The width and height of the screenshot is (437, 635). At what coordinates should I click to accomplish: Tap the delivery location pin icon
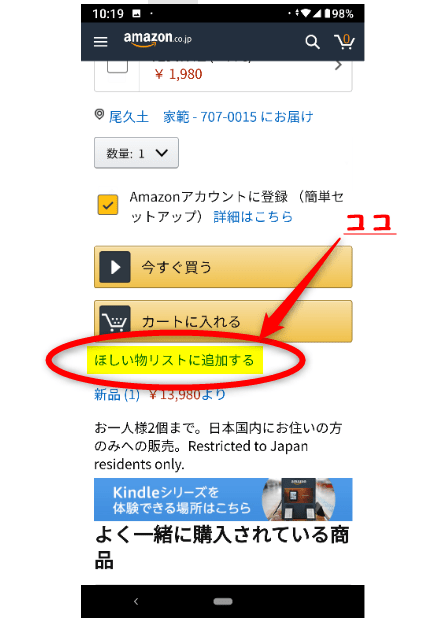(99, 115)
